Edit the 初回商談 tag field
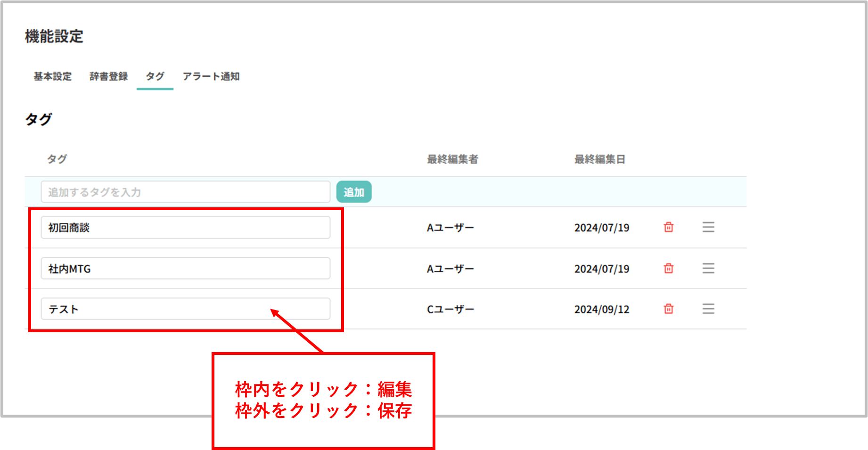This screenshot has height=450, width=868. pyautogui.click(x=186, y=228)
